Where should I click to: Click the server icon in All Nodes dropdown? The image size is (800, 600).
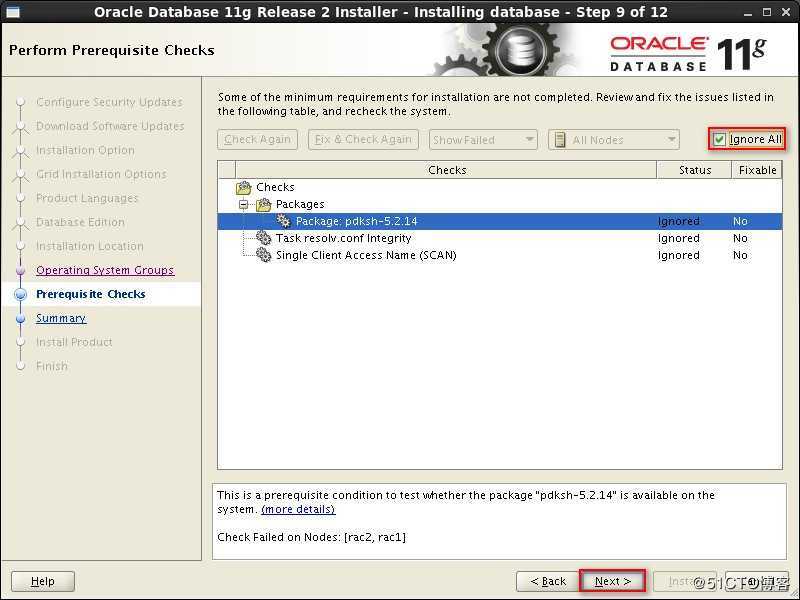coord(560,139)
